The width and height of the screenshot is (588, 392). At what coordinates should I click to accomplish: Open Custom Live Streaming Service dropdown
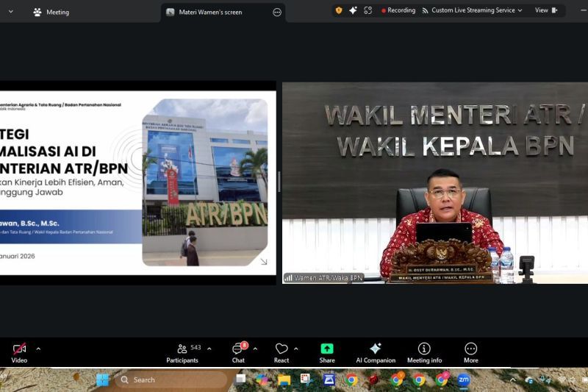point(472,10)
